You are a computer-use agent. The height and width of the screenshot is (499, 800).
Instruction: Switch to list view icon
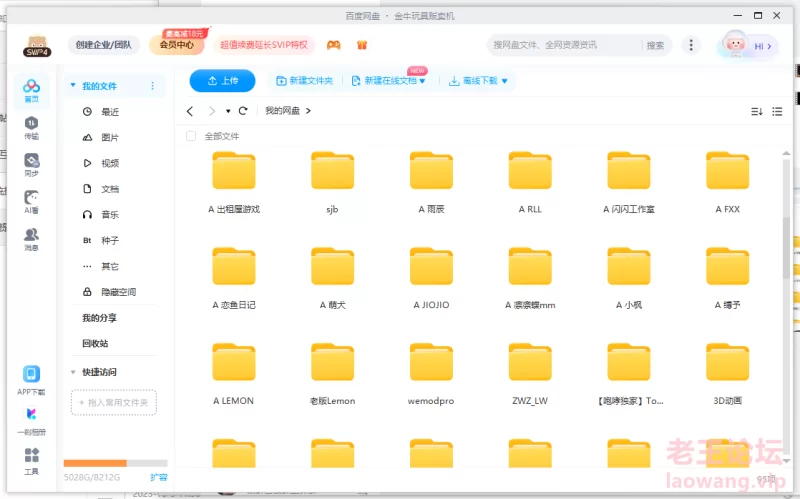point(777,111)
